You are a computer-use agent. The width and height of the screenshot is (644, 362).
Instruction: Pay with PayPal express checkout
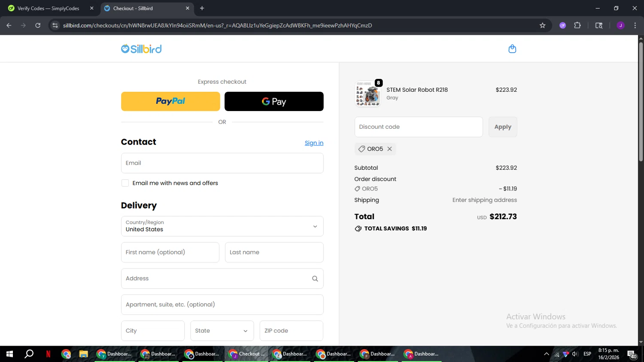click(170, 101)
